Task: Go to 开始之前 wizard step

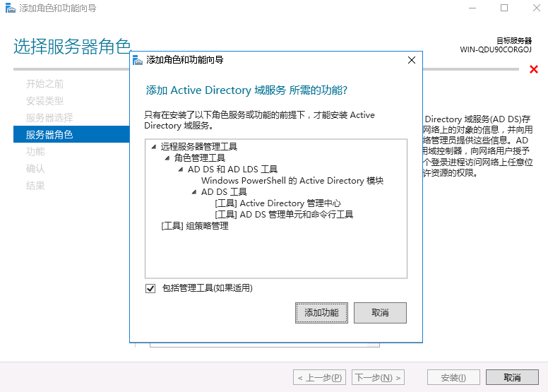Action: click(x=44, y=84)
